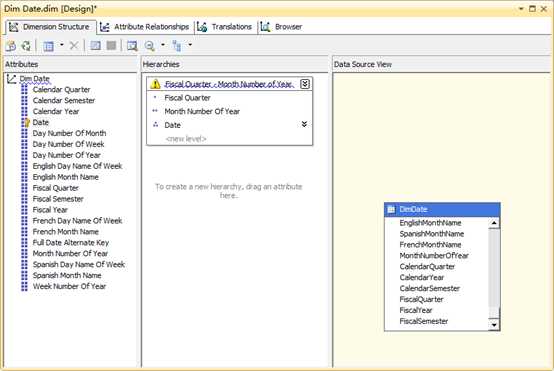
Task: Select the DimDate table header
Action: coord(442,210)
